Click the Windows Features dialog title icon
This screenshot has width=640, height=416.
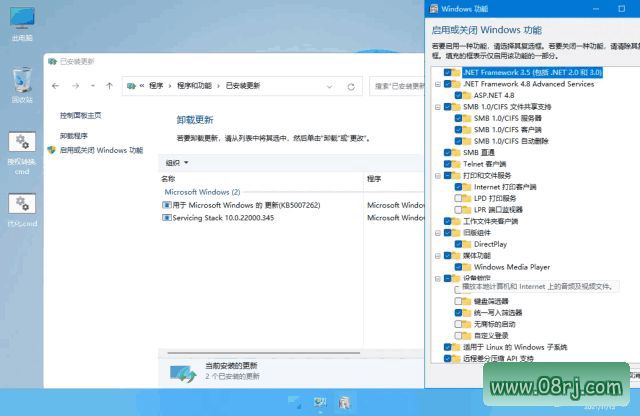(x=434, y=9)
